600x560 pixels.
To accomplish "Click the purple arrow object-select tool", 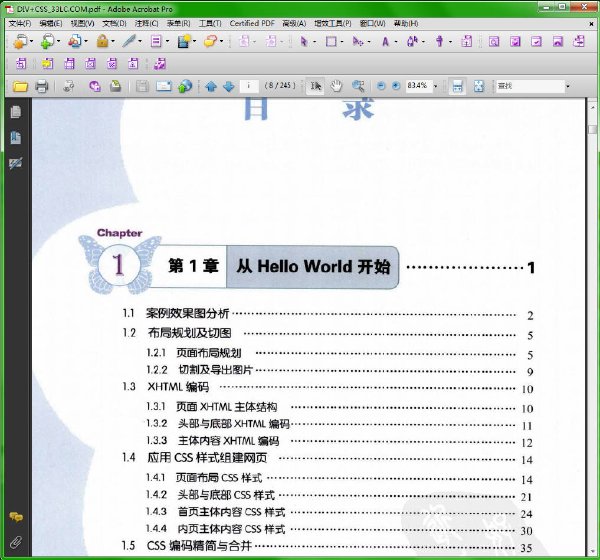I will click(304, 41).
